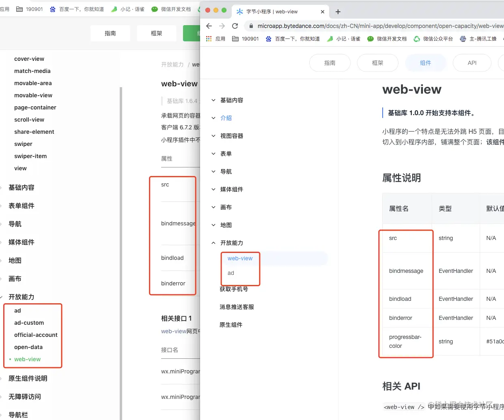The image size is (504, 420).
Task: Open 获取手机号 in bytedance sidebar
Action: (x=234, y=289)
